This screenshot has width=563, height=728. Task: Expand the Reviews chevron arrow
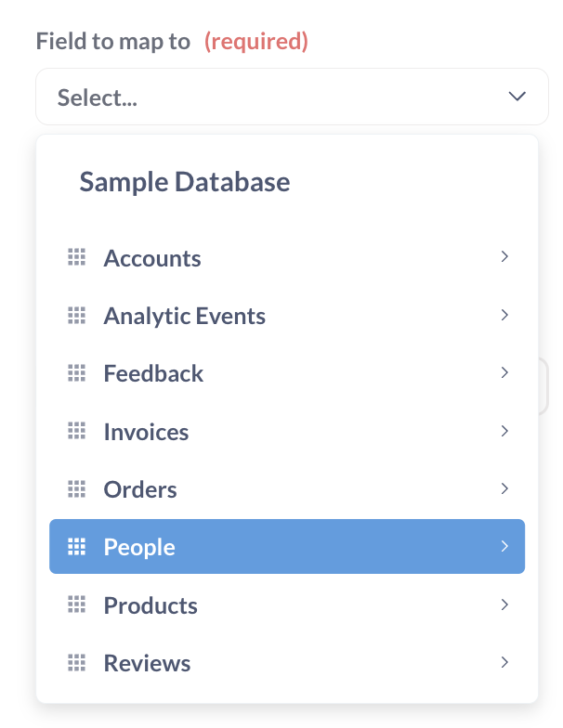click(x=505, y=662)
